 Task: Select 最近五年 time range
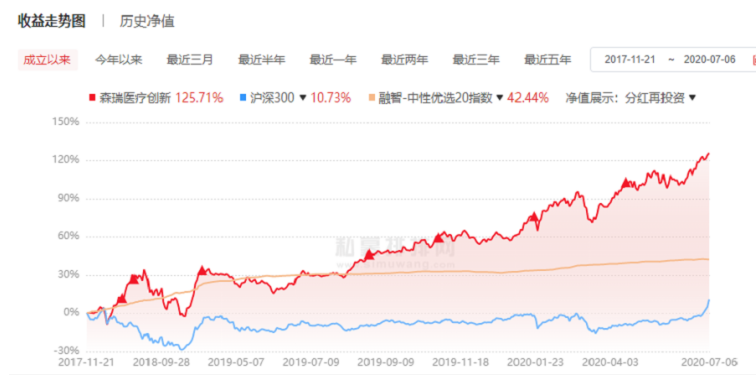pos(548,60)
